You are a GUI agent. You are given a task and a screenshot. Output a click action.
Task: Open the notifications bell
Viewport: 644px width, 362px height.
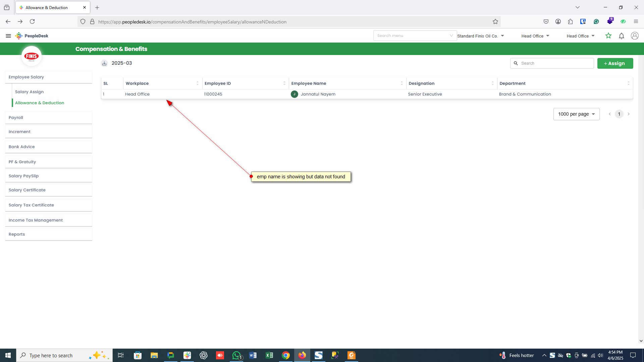(x=621, y=36)
